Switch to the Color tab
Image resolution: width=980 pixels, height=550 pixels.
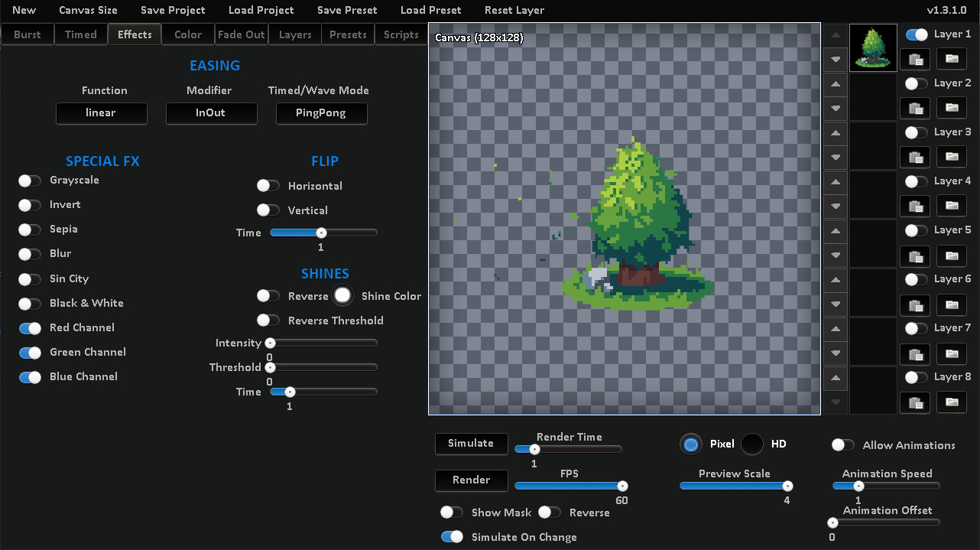[x=187, y=34]
